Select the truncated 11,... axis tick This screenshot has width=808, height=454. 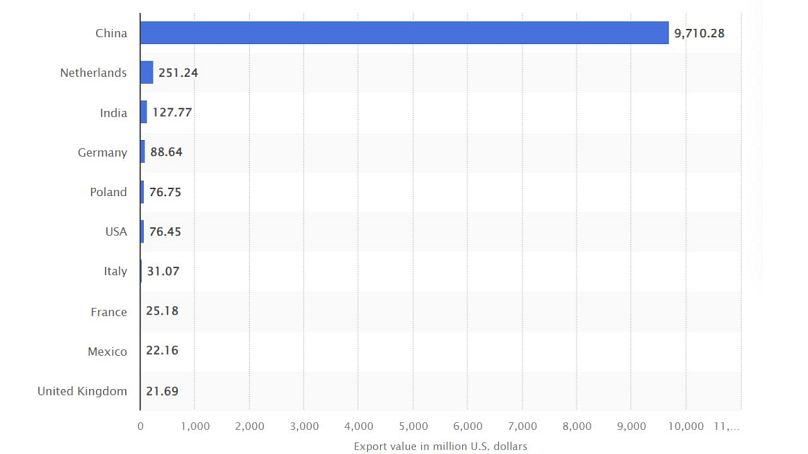tap(728, 425)
